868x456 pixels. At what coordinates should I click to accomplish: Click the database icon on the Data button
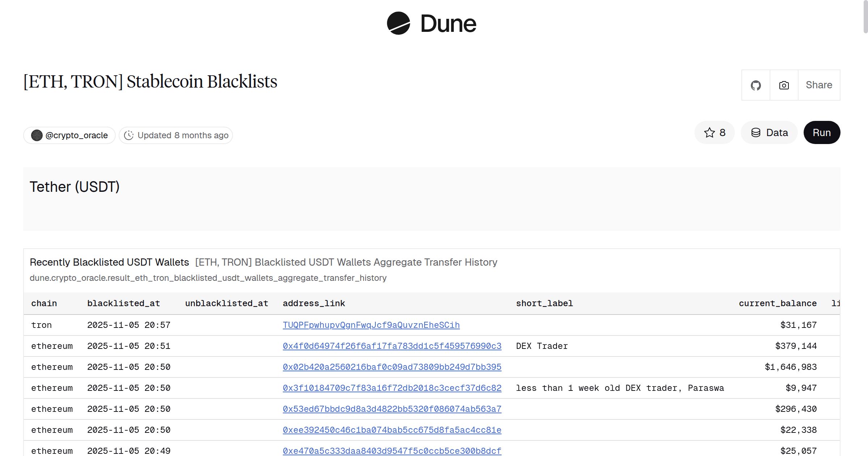pos(756,132)
